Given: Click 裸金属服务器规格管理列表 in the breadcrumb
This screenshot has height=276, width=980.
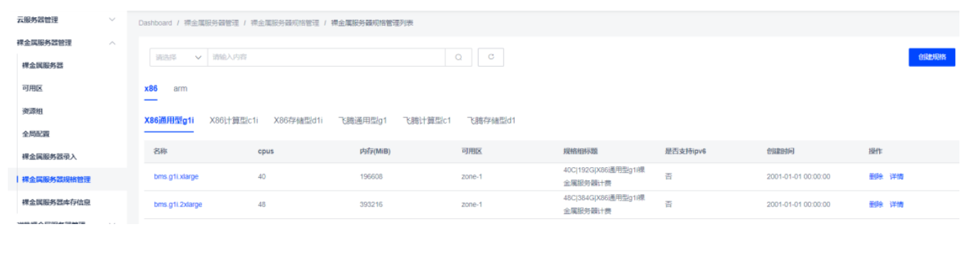Looking at the screenshot, I should coord(372,23).
